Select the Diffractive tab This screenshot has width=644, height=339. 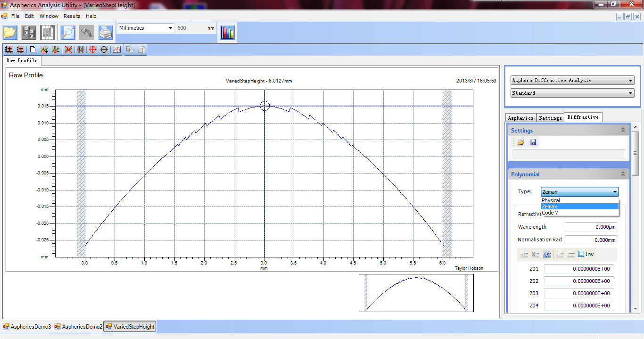583,117
